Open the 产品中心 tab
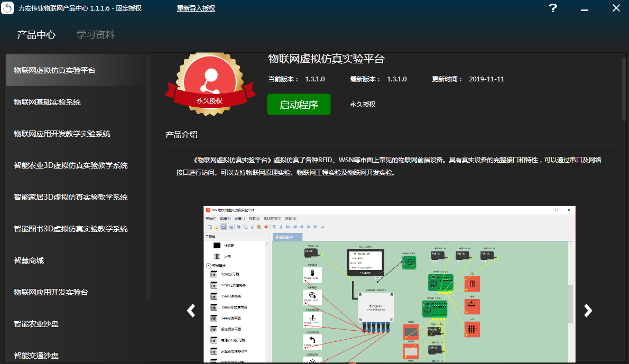Screen dimensions: 629x364 point(36,35)
